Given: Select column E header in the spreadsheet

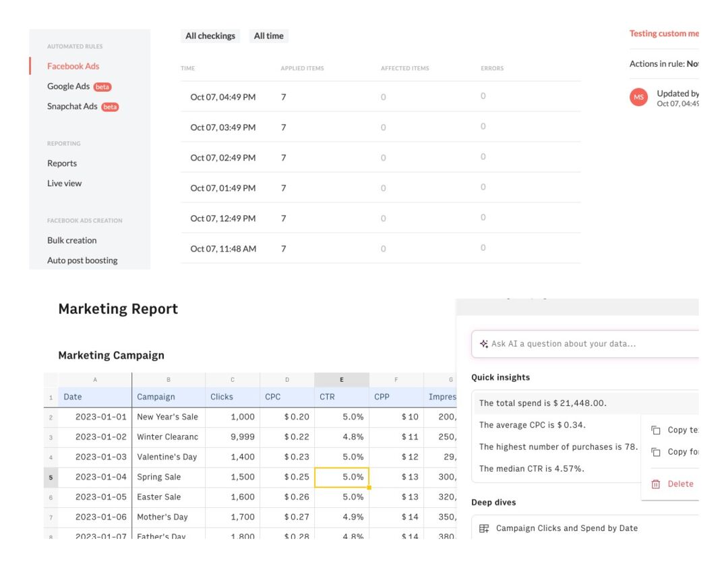Looking at the screenshot, I should 342,380.
